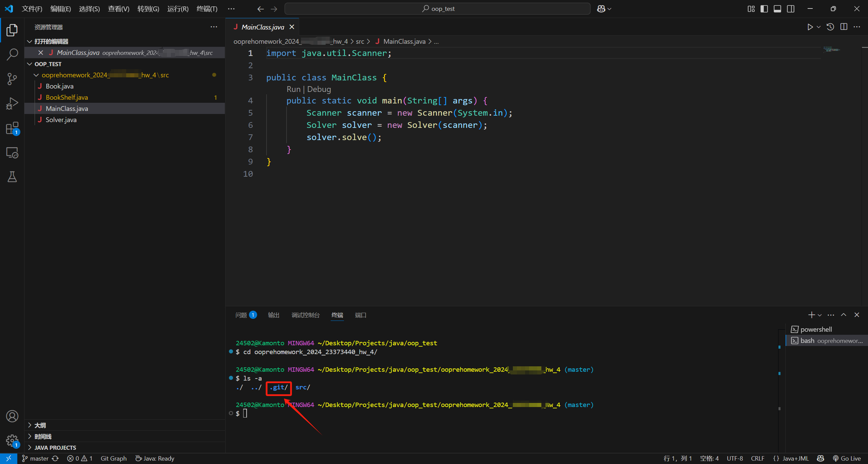Expand the JAVA PROJECTS section
This screenshot has height=464, width=868.
point(55,447)
